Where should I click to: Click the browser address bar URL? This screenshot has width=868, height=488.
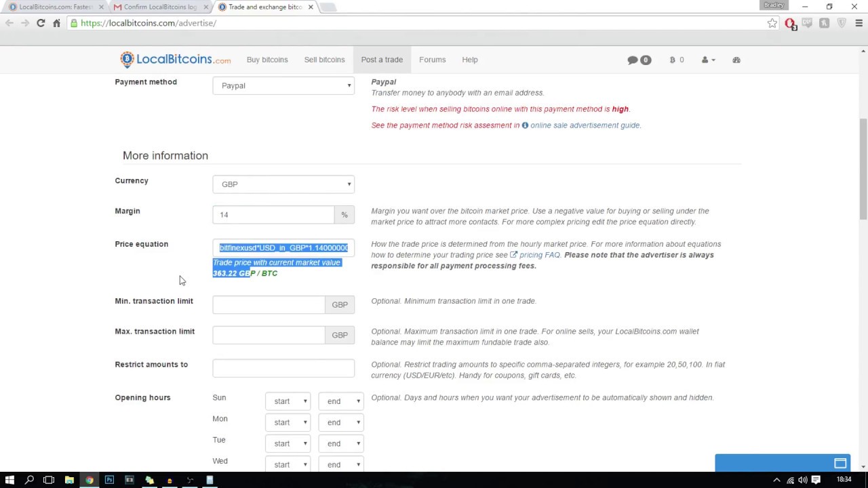tap(149, 23)
